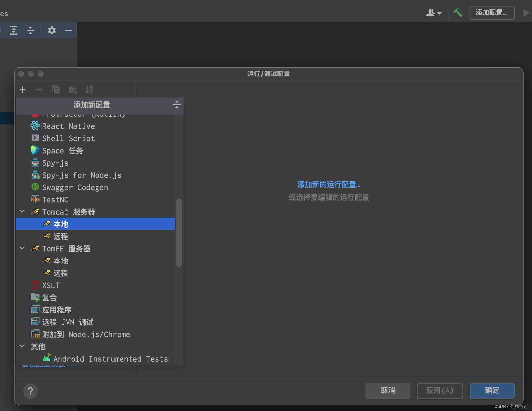
Task: Click the build hammer icon in toolbar
Action: [x=457, y=12]
